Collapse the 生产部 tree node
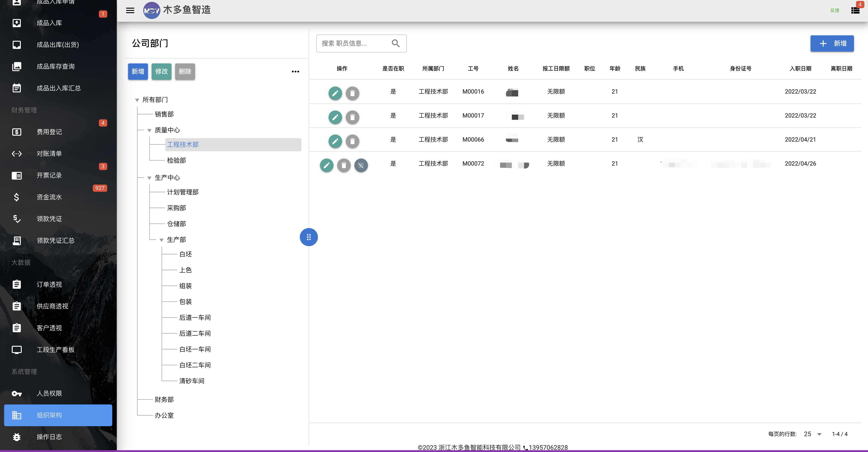 (161, 240)
